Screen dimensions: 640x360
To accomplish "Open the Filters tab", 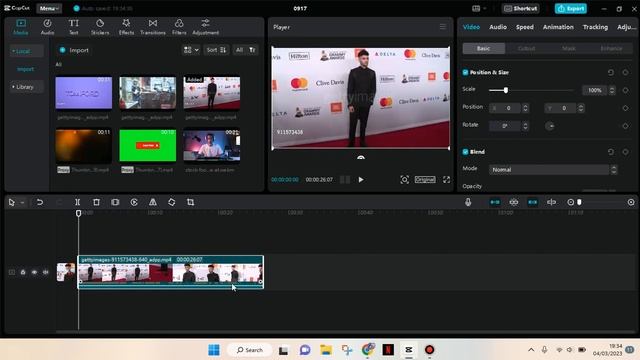I will (x=179, y=27).
